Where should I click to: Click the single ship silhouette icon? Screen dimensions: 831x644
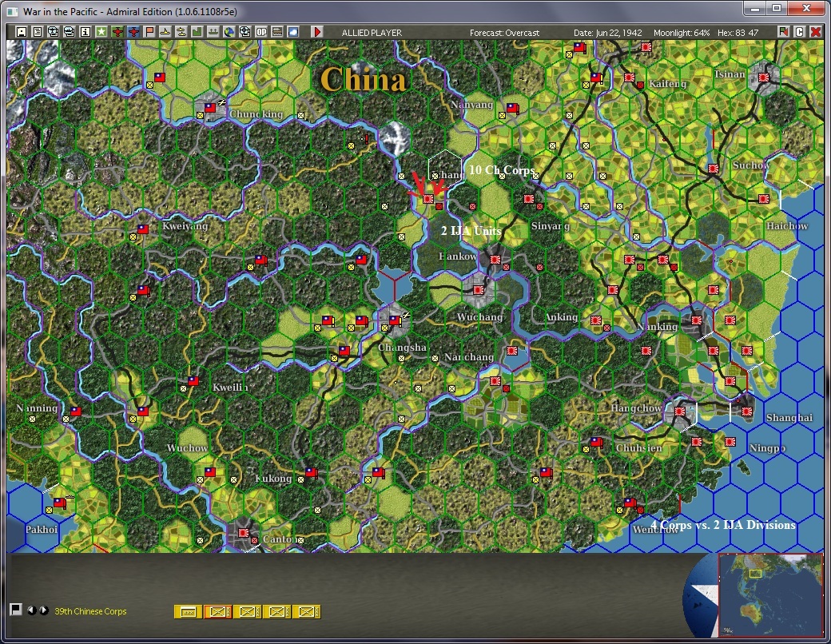[x=165, y=32]
